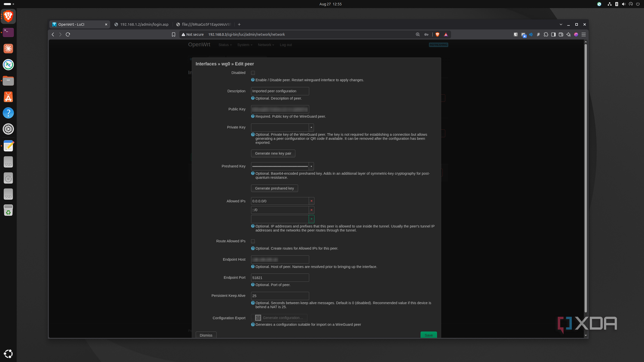
Task: Bookmark this page
Action: [173, 34]
